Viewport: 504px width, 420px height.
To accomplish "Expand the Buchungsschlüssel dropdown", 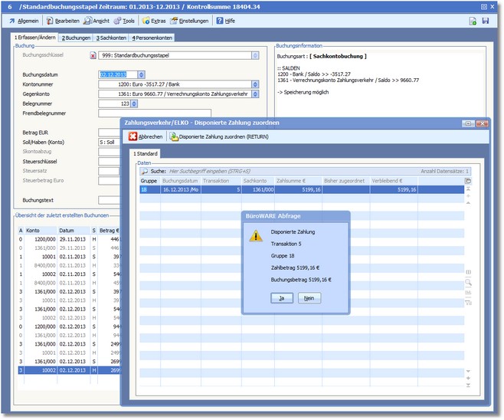I will point(255,55).
